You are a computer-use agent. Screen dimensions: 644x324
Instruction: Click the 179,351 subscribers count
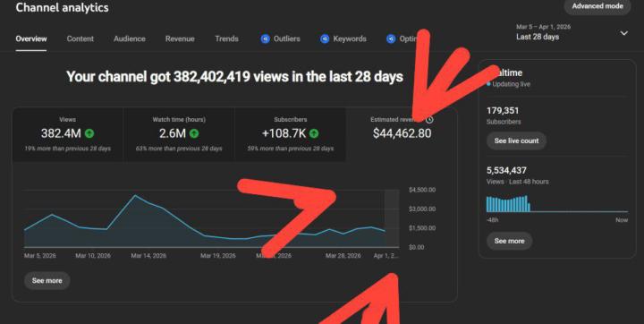tap(503, 111)
